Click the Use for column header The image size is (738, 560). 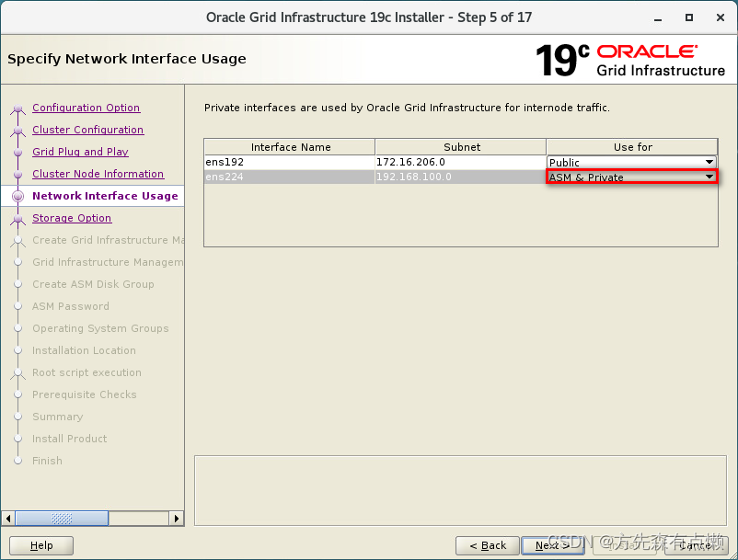pyautogui.click(x=632, y=147)
